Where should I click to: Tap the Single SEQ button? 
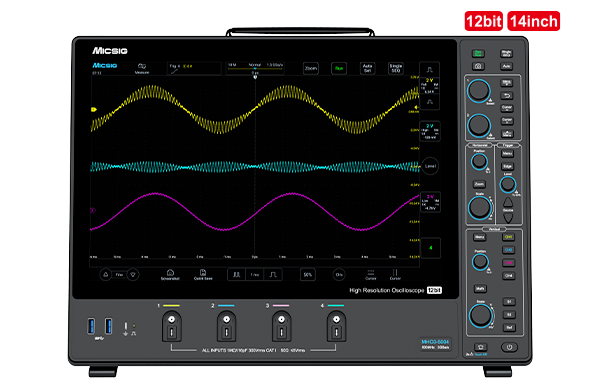[x=396, y=68]
